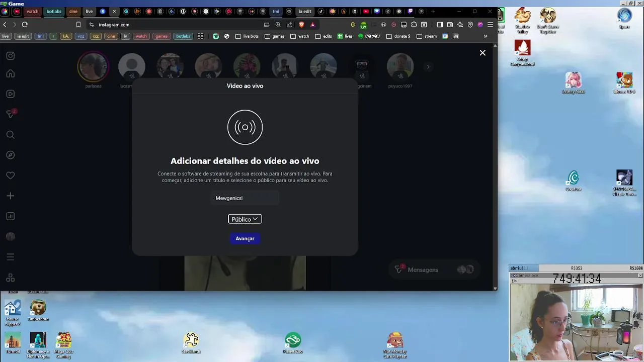This screenshot has height=362, width=644.
Task: Open the Meta apps icon at sidebar bottom
Action: point(11,278)
